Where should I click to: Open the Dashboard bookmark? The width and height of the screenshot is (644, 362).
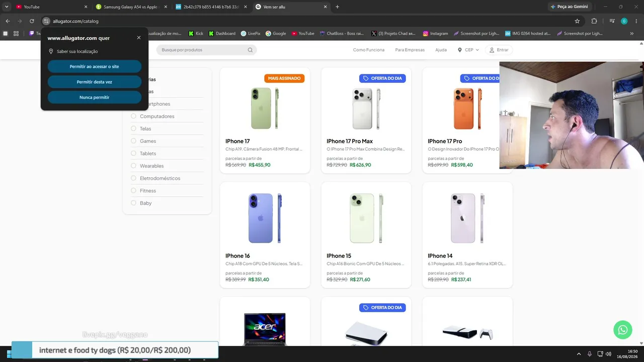(x=222, y=34)
